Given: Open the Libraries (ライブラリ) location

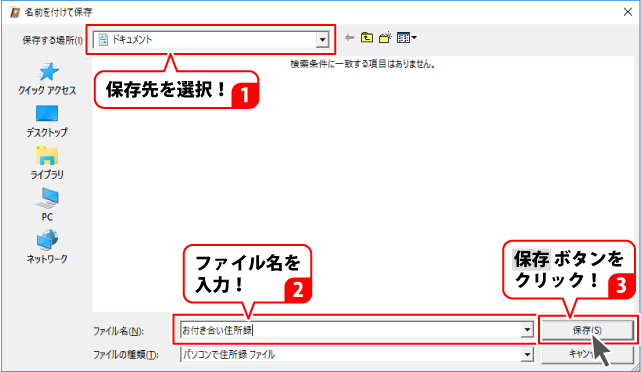Looking at the screenshot, I should point(47,164).
